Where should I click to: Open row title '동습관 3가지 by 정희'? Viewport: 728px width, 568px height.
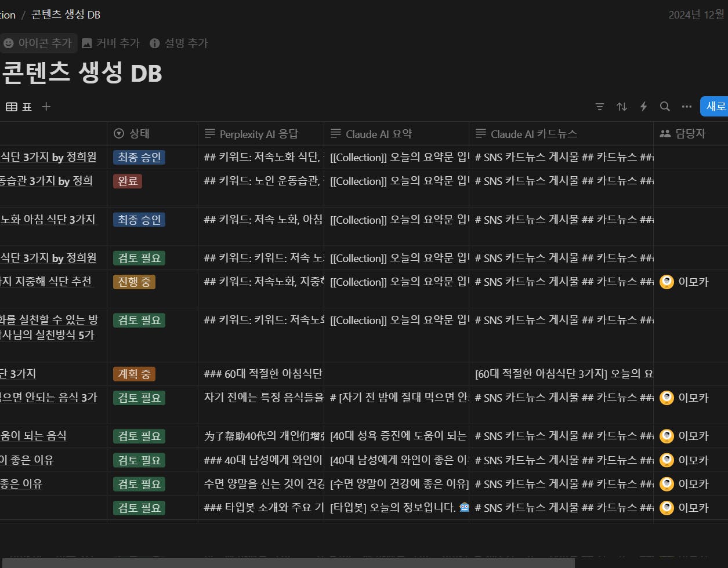click(46, 181)
